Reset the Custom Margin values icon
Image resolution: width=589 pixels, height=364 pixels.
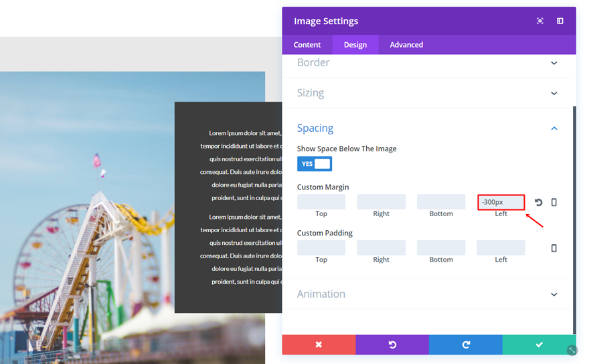click(538, 203)
